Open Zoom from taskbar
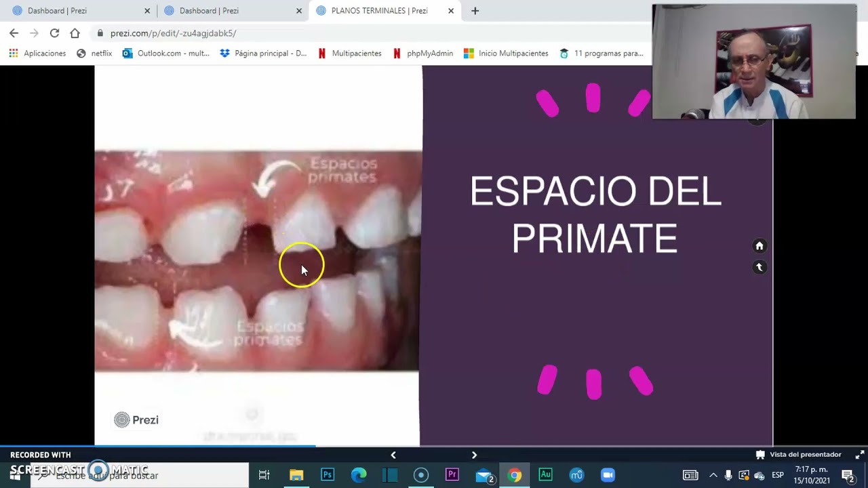 (608, 475)
